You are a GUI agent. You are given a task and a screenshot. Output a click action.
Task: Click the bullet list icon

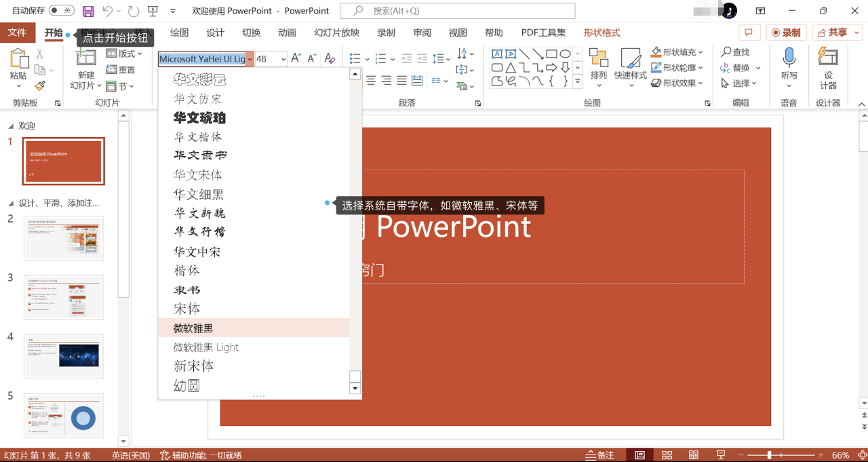coord(355,59)
